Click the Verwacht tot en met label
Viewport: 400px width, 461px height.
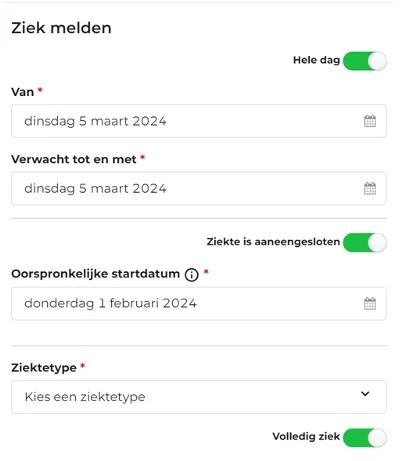[x=74, y=159]
